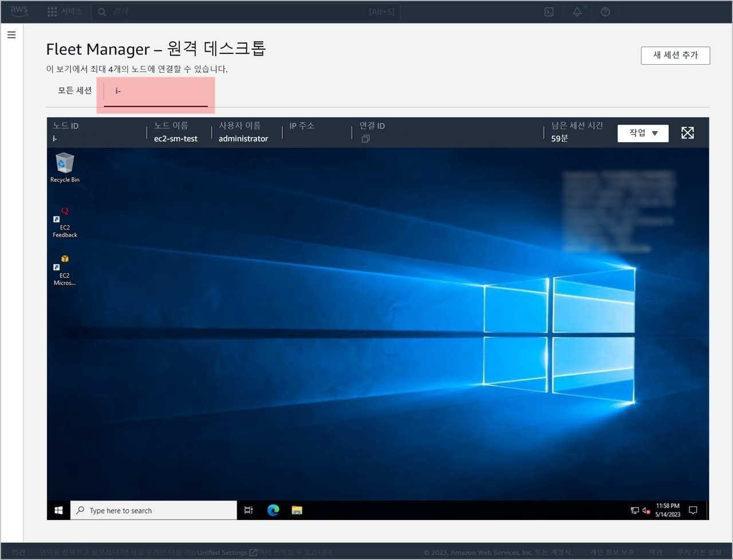Open the Action Center notification icon
The height and width of the screenshot is (560, 733).
[x=693, y=510]
